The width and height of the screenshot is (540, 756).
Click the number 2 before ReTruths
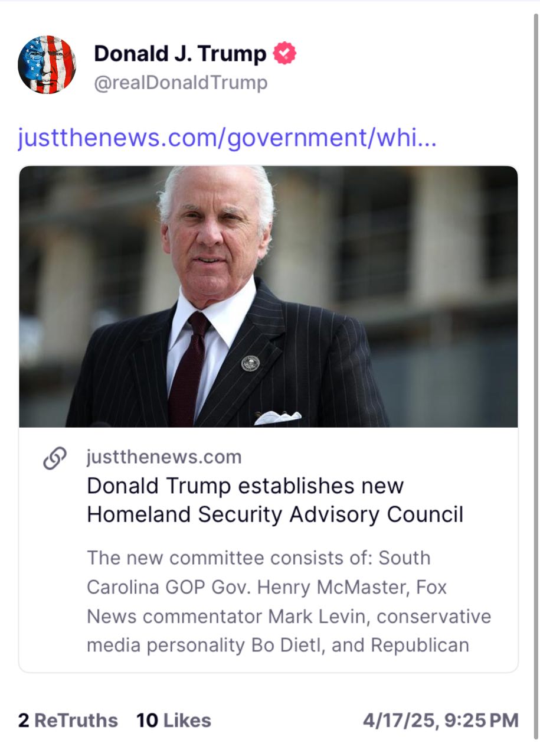coord(24,721)
